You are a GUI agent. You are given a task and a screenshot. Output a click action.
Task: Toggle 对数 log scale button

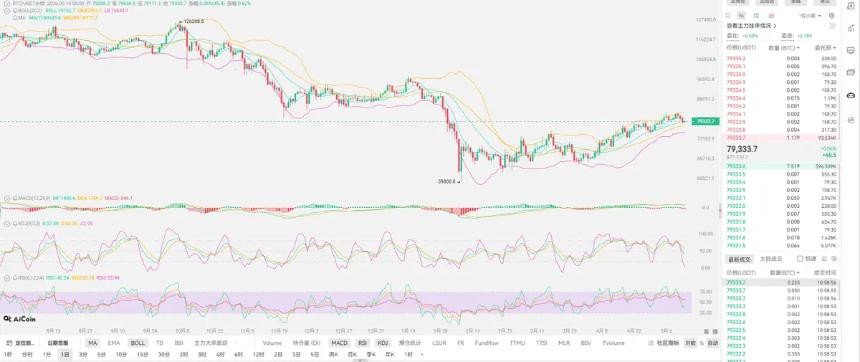pyautogui.click(x=690, y=343)
